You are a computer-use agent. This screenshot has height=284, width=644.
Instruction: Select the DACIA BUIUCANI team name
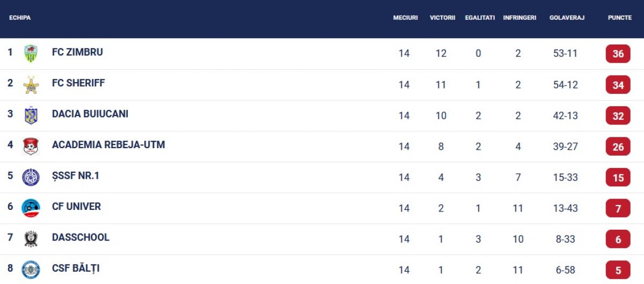point(90,114)
